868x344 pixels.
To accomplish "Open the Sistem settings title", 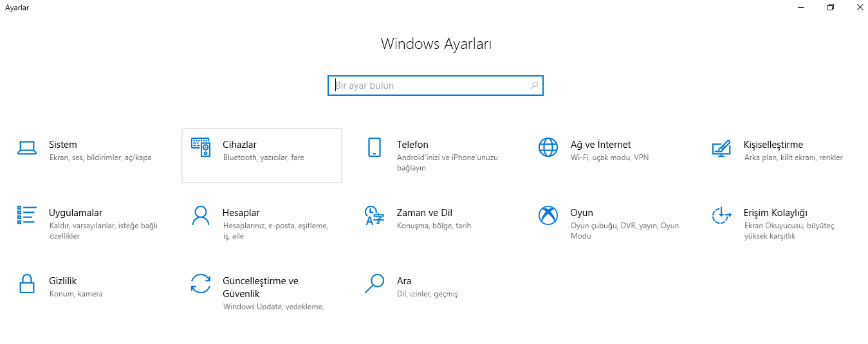I will tap(63, 145).
